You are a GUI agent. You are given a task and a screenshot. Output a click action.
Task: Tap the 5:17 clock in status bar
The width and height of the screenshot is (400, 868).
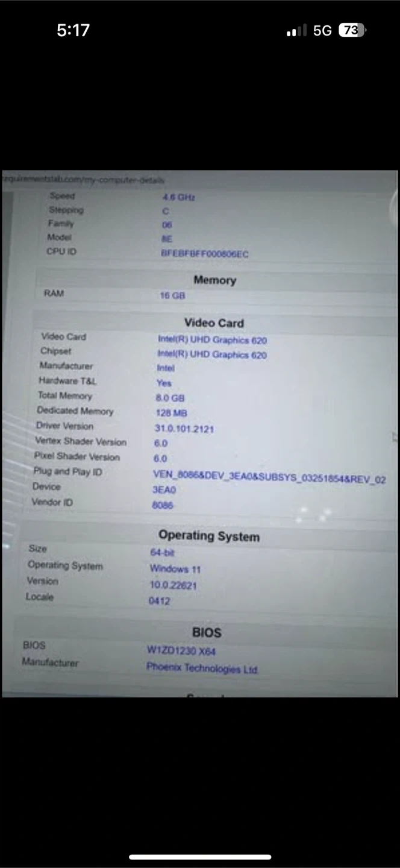pyautogui.click(x=73, y=31)
